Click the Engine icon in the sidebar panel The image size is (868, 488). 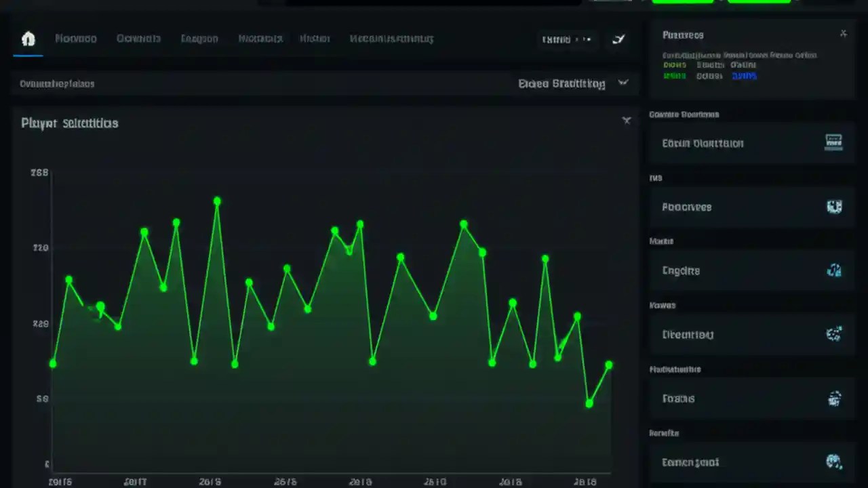pos(834,270)
